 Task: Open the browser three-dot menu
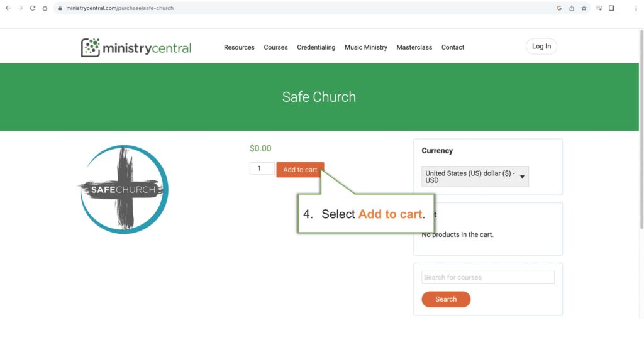(x=636, y=8)
